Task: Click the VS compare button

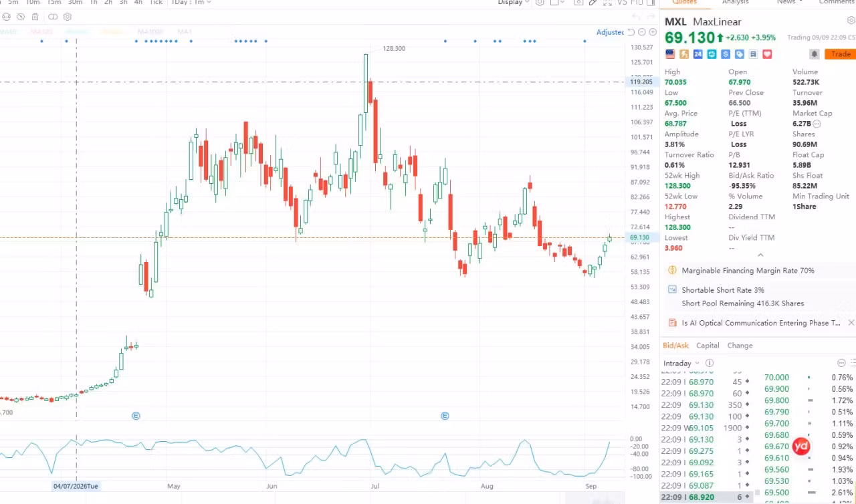Action: pos(621,3)
